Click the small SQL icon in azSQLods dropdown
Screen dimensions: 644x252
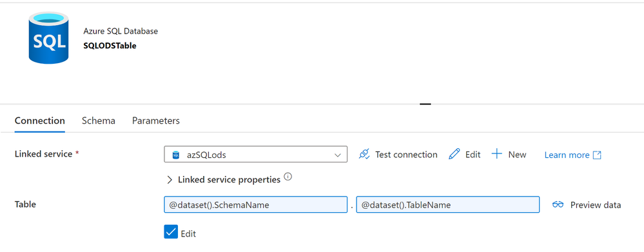pos(176,155)
